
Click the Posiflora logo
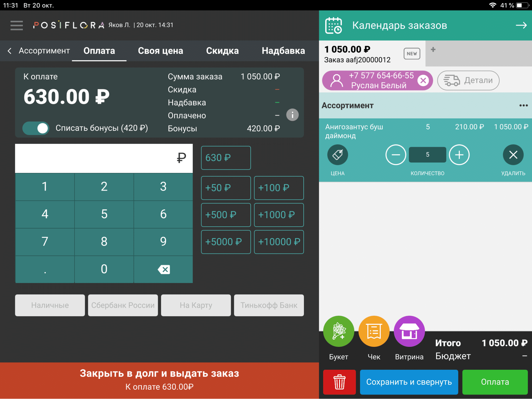point(68,25)
